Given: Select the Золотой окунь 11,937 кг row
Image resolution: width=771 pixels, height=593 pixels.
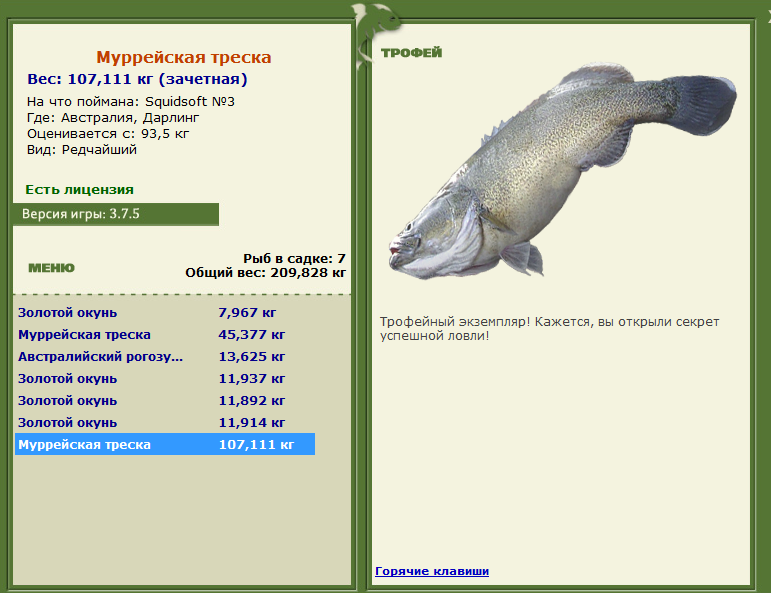Looking at the screenshot, I should (165, 379).
